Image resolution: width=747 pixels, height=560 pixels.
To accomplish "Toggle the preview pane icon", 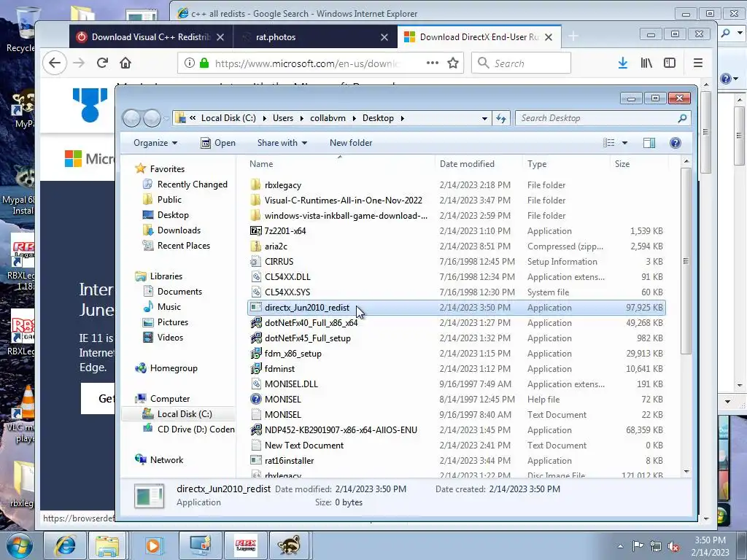I will pyautogui.click(x=649, y=143).
